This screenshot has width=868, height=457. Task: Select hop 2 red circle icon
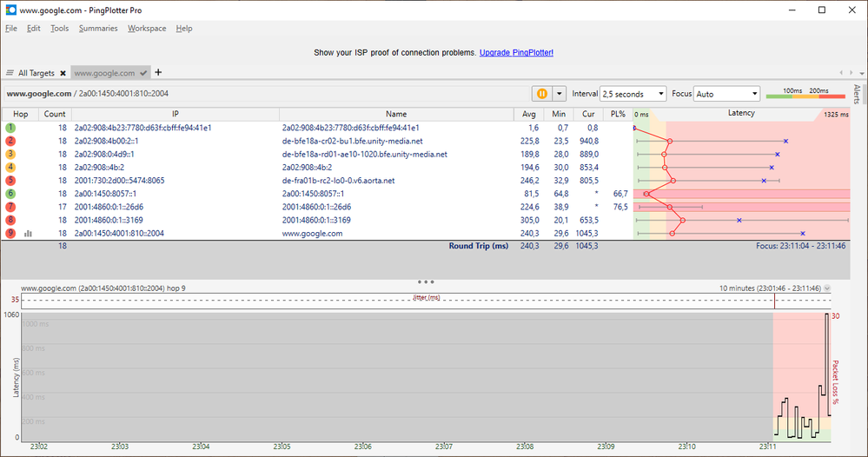10,141
